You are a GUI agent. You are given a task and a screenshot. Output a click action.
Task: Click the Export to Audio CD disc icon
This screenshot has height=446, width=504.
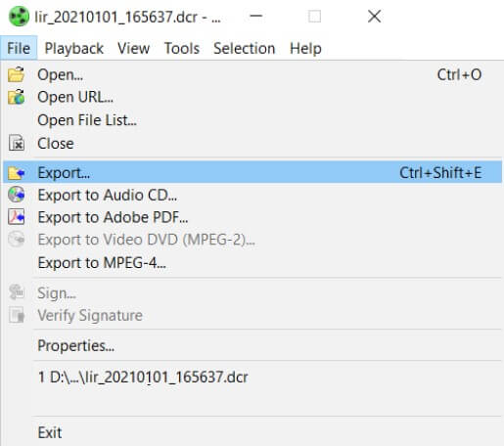[17, 195]
